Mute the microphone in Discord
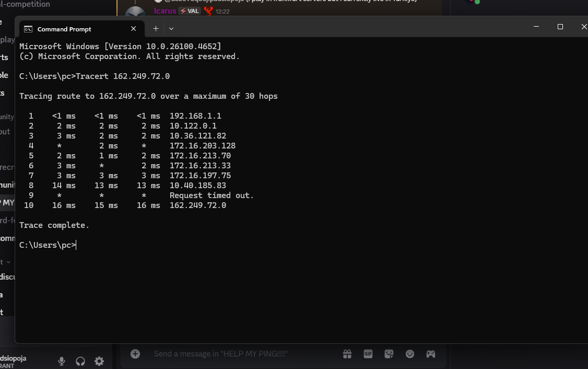 click(62, 361)
